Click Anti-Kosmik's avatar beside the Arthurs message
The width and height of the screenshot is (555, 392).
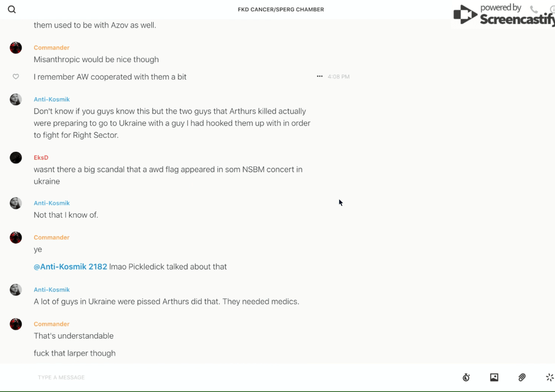(16, 100)
